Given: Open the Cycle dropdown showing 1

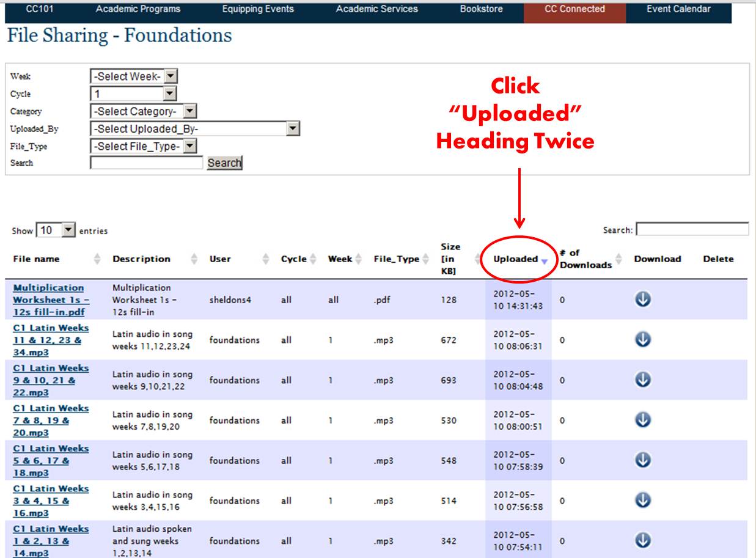Looking at the screenshot, I should tap(134, 94).
